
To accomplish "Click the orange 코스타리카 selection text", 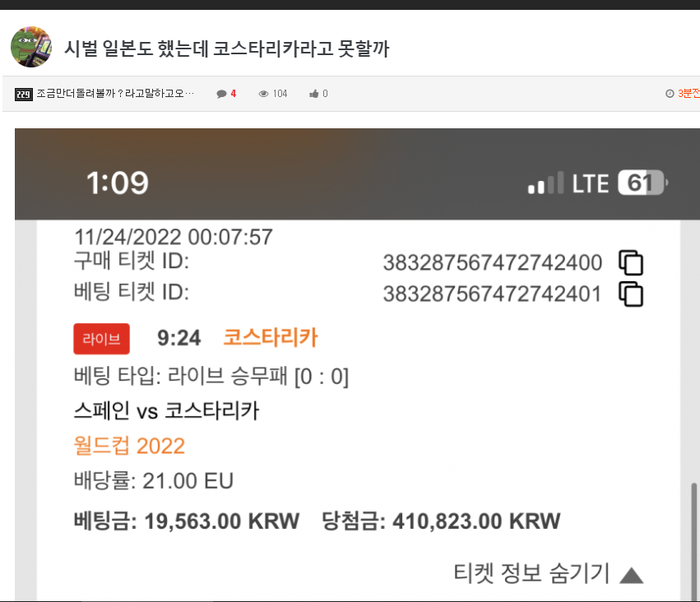I will point(271,337).
